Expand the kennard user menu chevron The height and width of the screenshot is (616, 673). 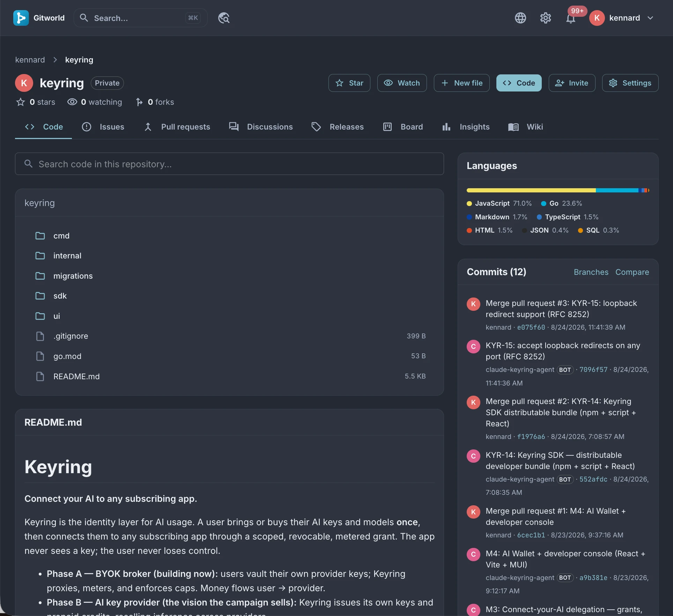pos(650,18)
